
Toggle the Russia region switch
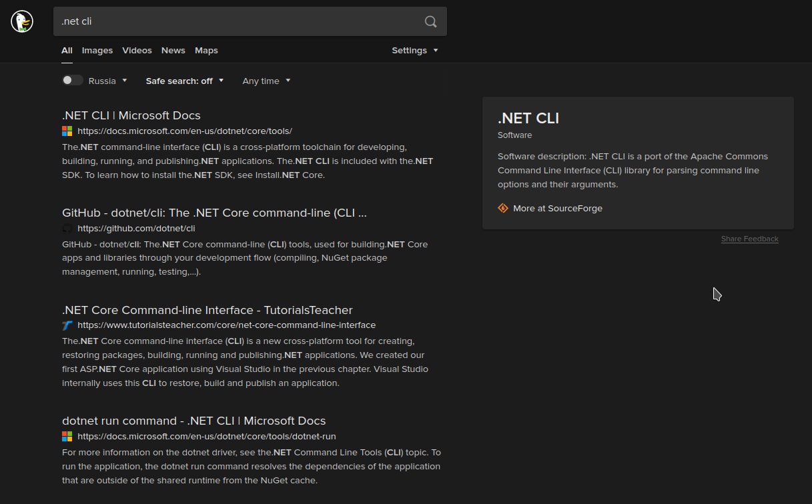coord(73,81)
